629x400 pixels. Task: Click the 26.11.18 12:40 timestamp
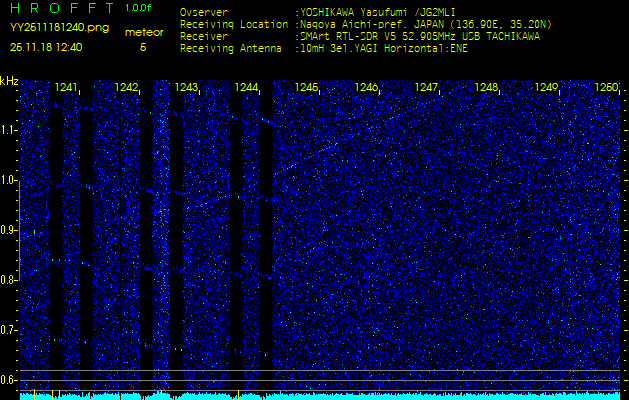click(47, 47)
